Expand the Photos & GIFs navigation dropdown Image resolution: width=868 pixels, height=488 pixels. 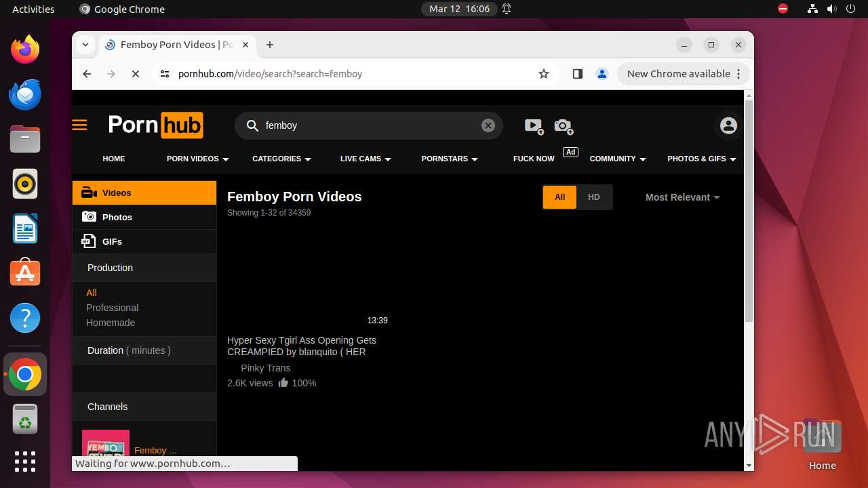pos(702,159)
